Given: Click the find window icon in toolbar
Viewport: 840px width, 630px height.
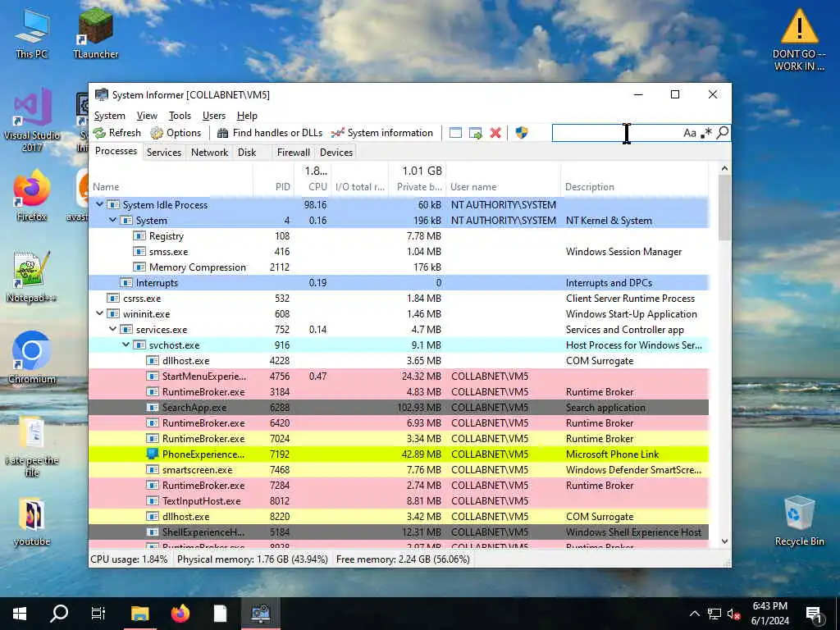Looking at the screenshot, I should click(455, 133).
